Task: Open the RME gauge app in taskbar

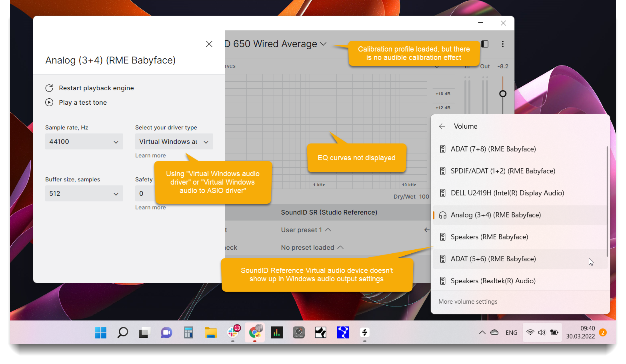Action: coord(299,332)
